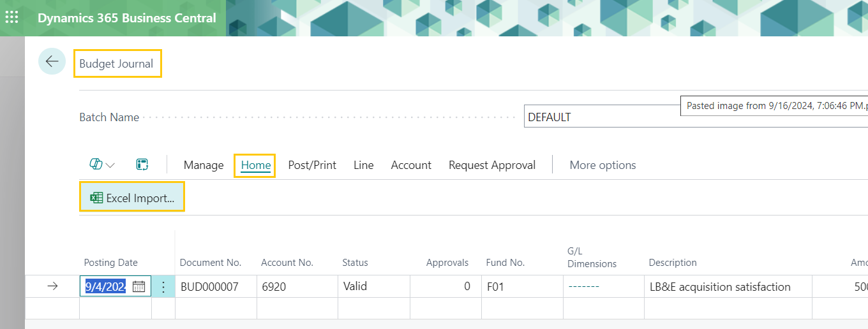Click the Description column header
Screen dimensions: 868x329
coord(673,263)
